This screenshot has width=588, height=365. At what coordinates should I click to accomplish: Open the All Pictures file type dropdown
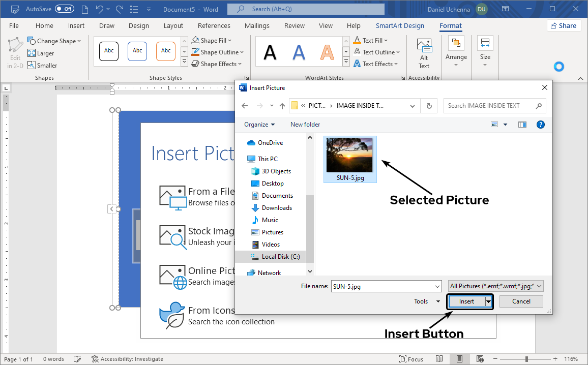tap(495, 286)
